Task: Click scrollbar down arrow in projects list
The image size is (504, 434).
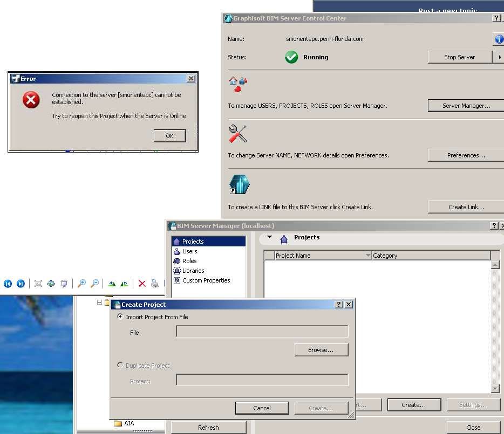Action: 495,389
